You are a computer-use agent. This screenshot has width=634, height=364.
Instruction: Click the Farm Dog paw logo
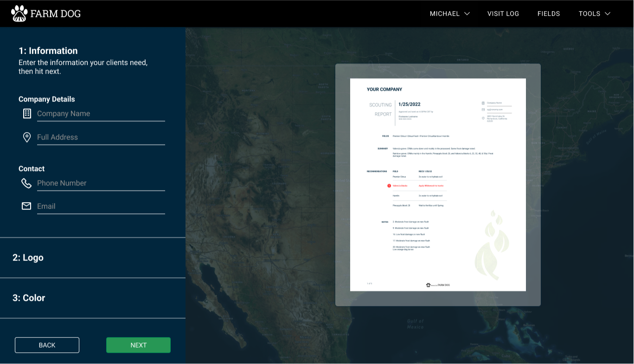19,13
